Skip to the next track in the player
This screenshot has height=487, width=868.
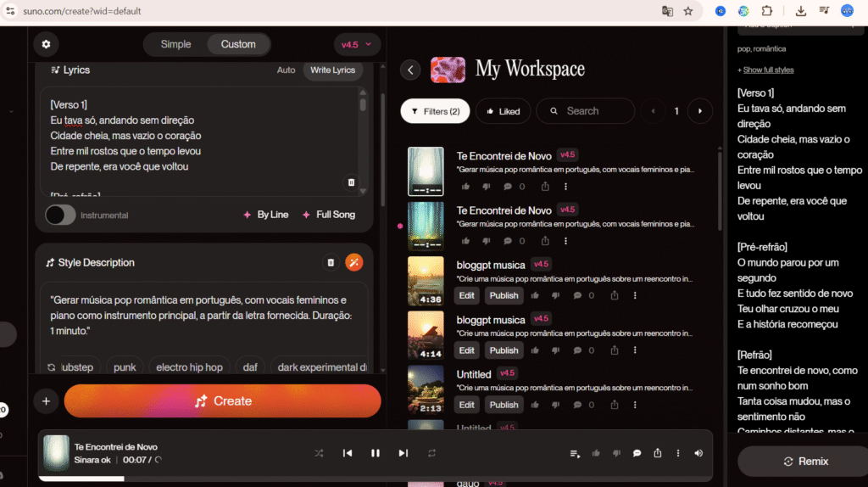coord(403,453)
